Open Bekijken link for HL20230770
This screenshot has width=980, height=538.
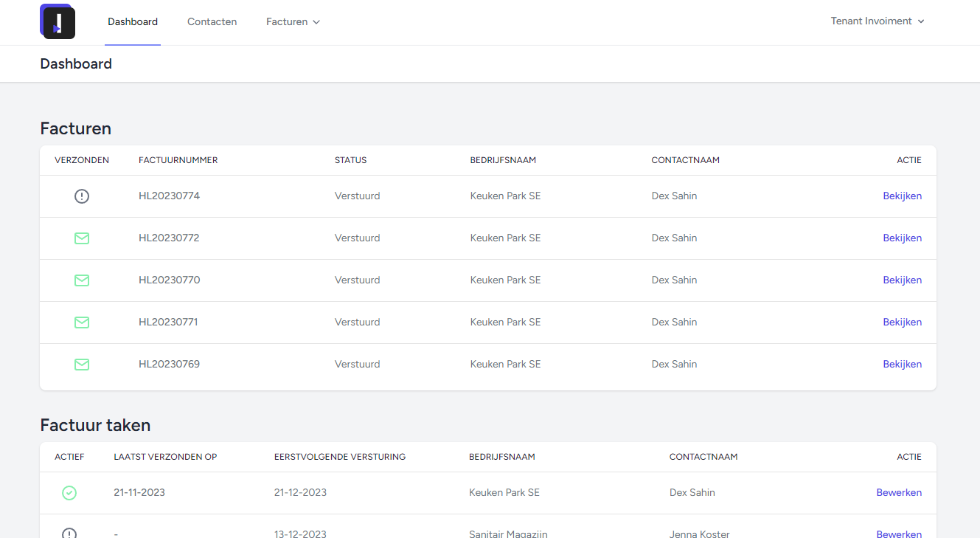pyautogui.click(x=902, y=280)
